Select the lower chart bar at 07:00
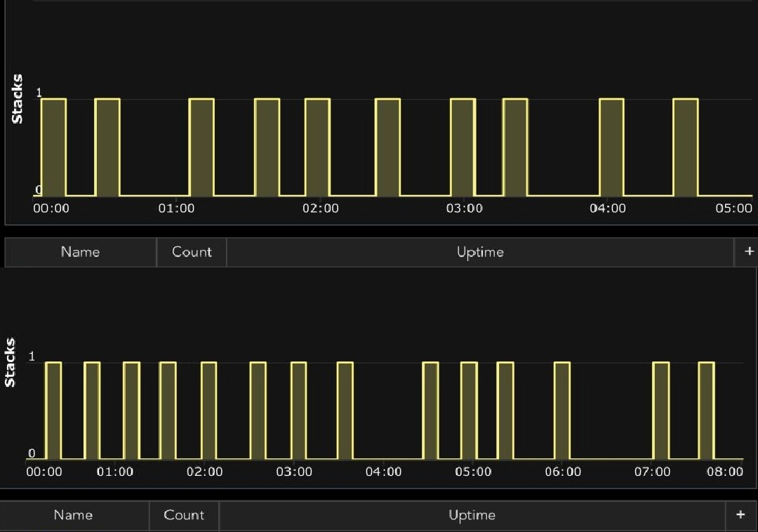Screen dimensions: 758x532 click(661, 411)
